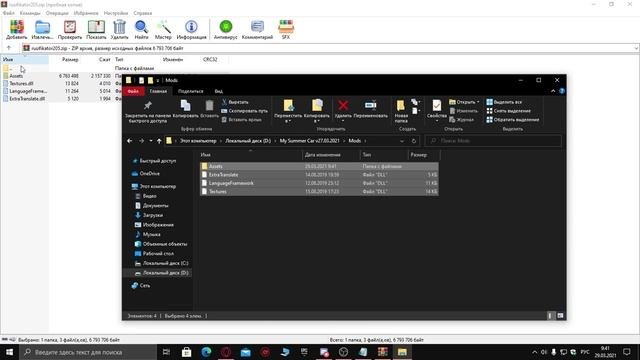Open the WinRAR Избранное menu
The width and height of the screenshot is (640, 360).
pyautogui.click(x=86, y=13)
